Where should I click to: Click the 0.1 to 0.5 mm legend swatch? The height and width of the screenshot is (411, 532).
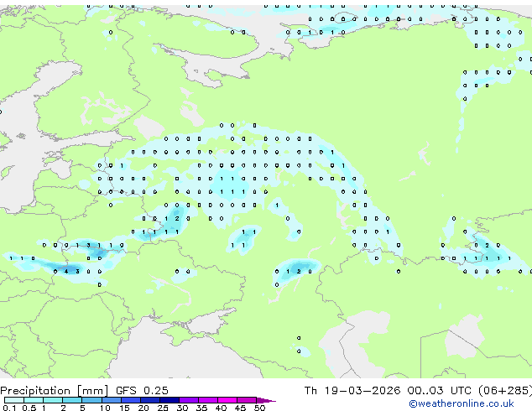pos(14,400)
